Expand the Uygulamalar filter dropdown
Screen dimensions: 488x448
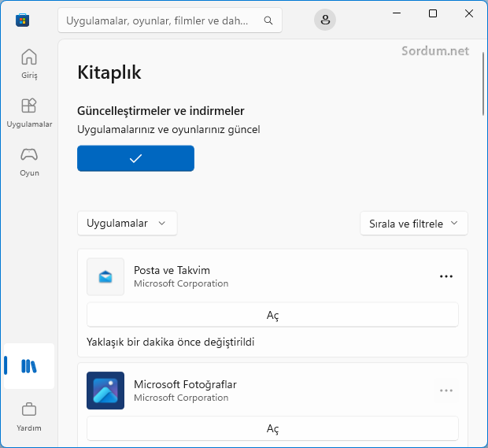[x=128, y=224]
